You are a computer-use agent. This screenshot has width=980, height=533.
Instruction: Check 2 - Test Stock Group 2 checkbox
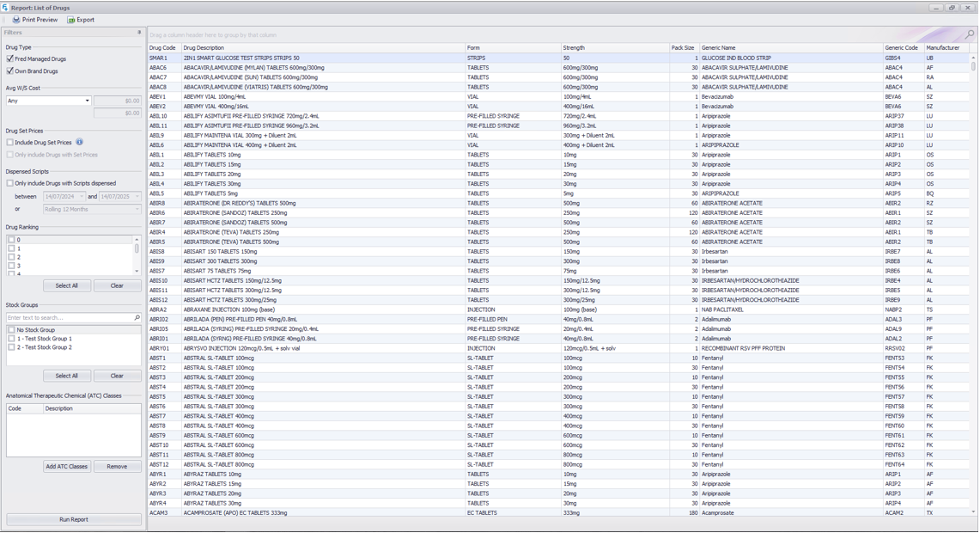(11, 347)
